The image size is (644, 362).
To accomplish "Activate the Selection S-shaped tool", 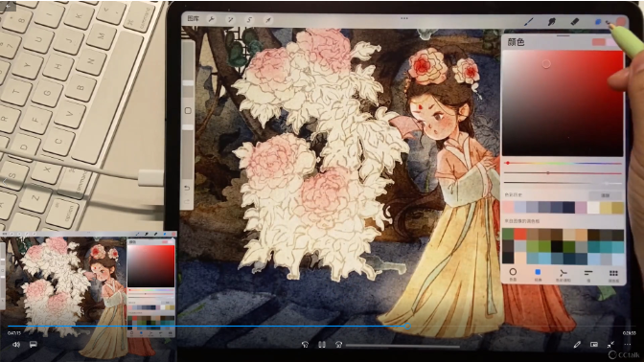I will 249,19.
